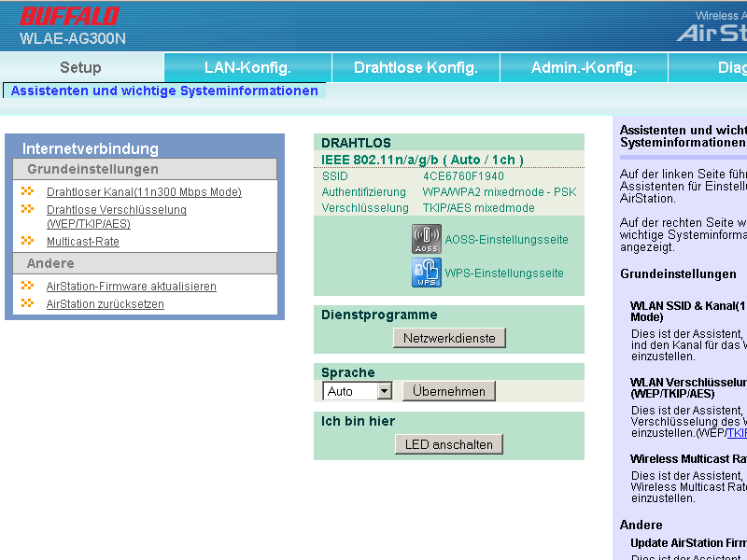Screen dimensions: 747x560
Task: Click the Sprache section heading
Action: 347,372
